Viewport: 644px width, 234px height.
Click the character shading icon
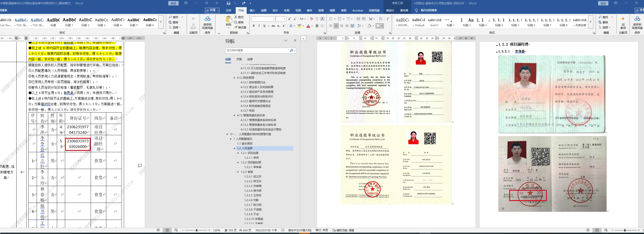click(x=317, y=26)
